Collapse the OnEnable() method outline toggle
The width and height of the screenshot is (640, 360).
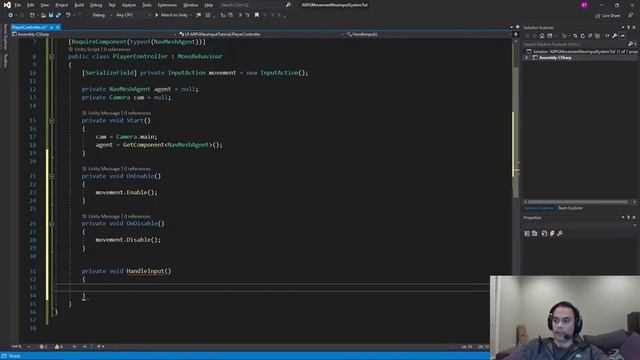[52, 176]
